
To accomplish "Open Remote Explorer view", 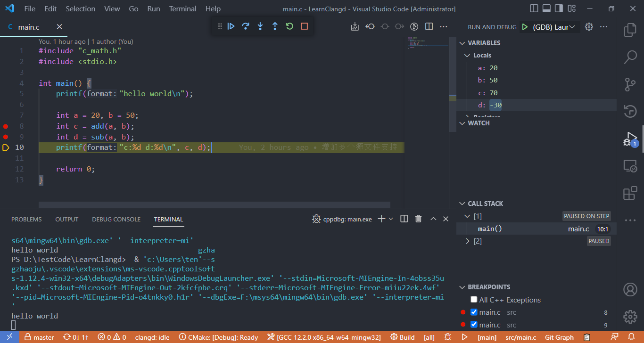I will (630, 166).
